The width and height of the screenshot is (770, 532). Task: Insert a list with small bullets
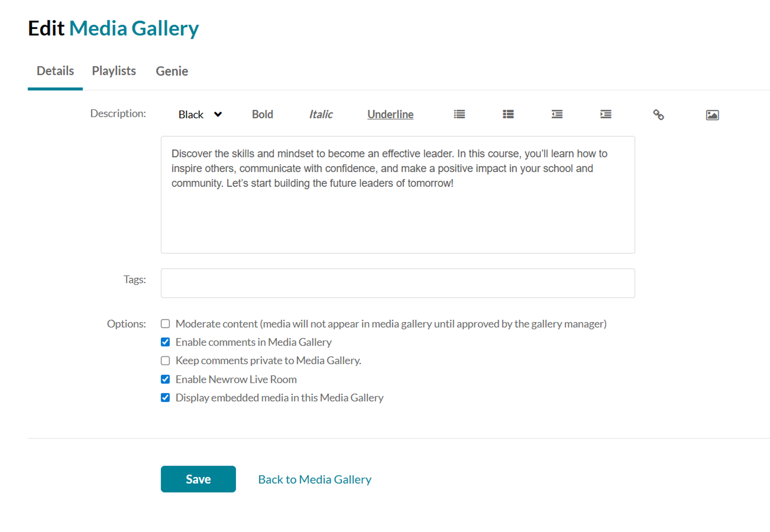[x=459, y=114]
